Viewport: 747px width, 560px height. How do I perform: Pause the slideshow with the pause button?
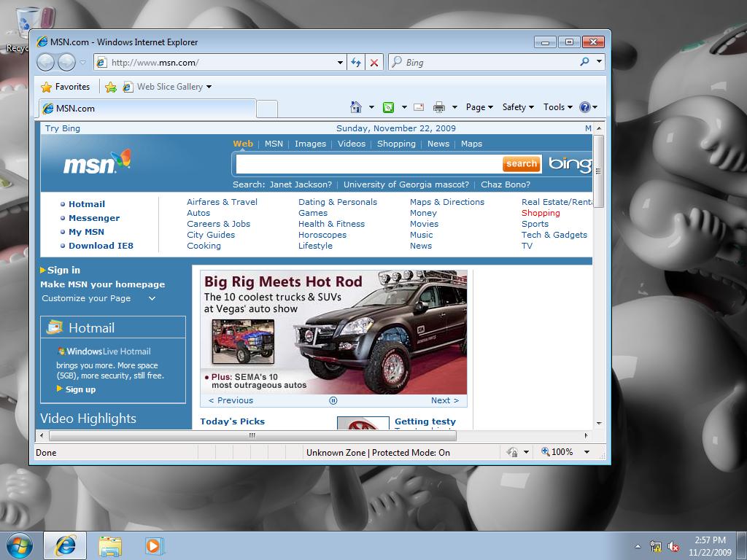coord(333,400)
